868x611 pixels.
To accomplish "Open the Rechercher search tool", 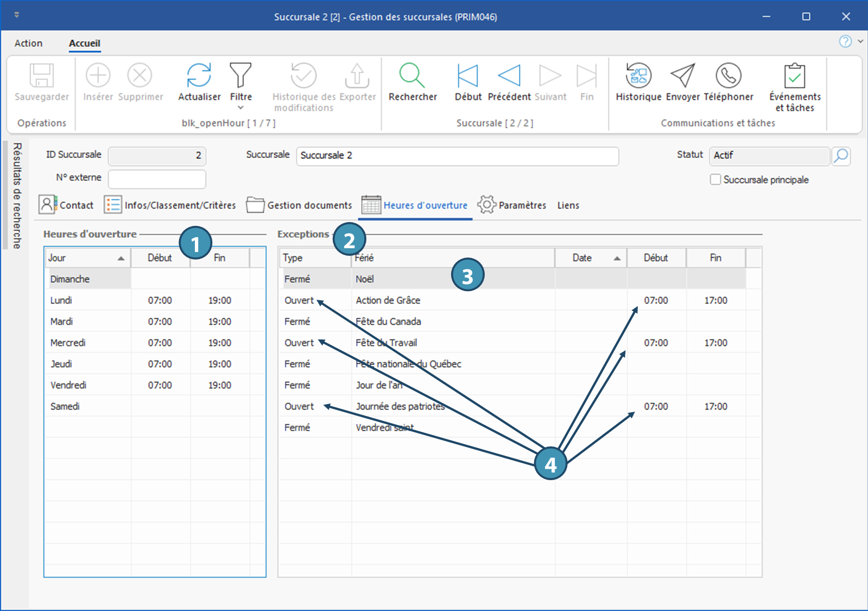I will [x=412, y=75].
